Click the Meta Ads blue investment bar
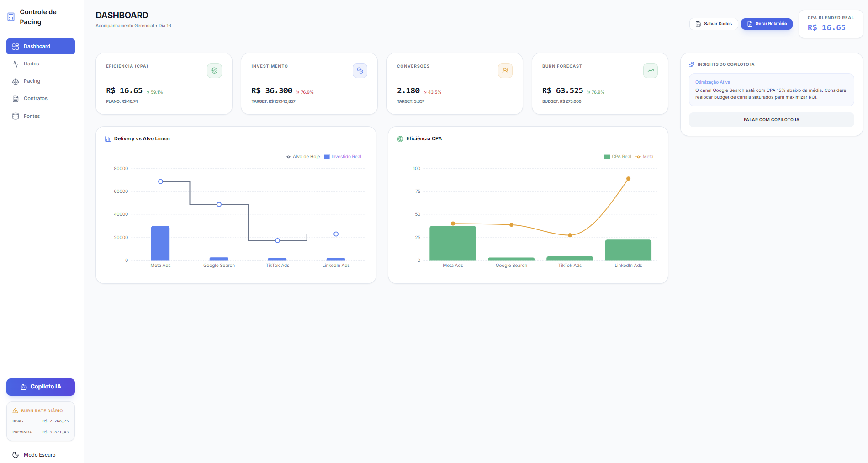Screen dimensions: 868x463 (x=160, y=243)
